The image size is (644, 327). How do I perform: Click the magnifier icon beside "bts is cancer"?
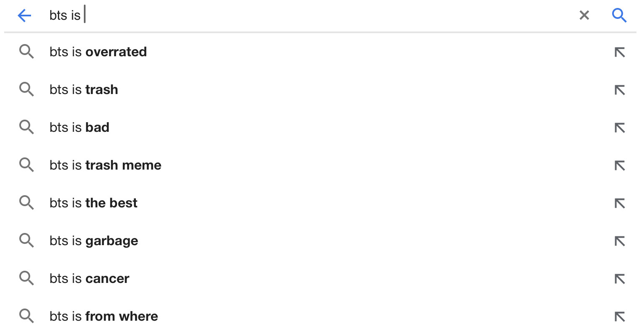(x=26, y=278)
